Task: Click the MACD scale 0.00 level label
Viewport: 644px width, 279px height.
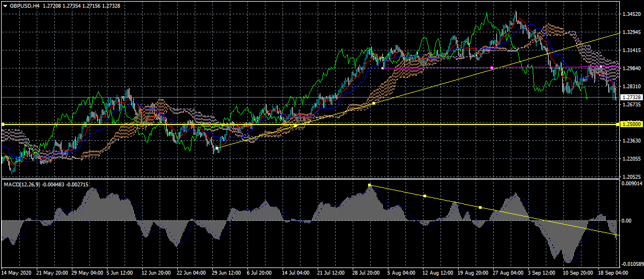Action: click(x=627, y=220)
